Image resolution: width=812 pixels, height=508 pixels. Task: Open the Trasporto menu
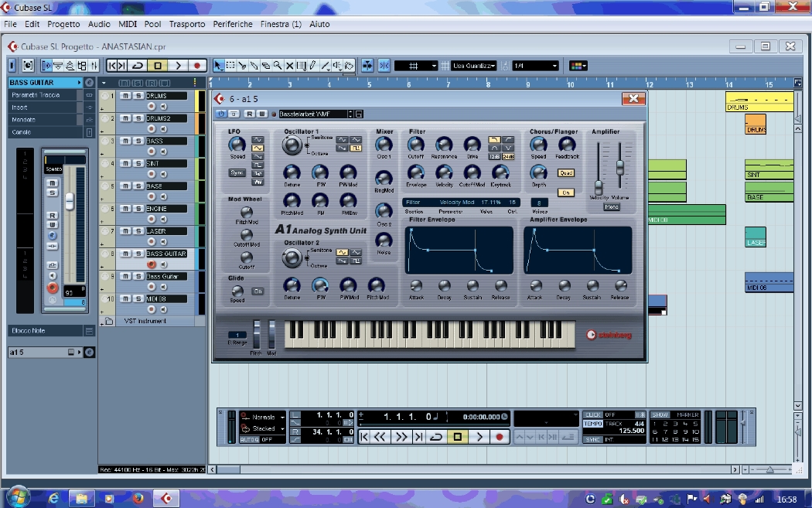click(187, 24)
